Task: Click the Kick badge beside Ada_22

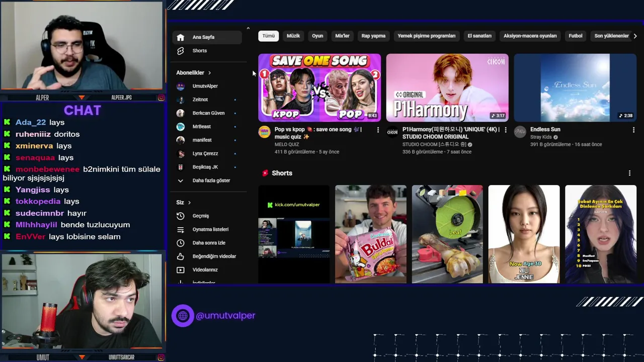Action: [x=7, y=122]
